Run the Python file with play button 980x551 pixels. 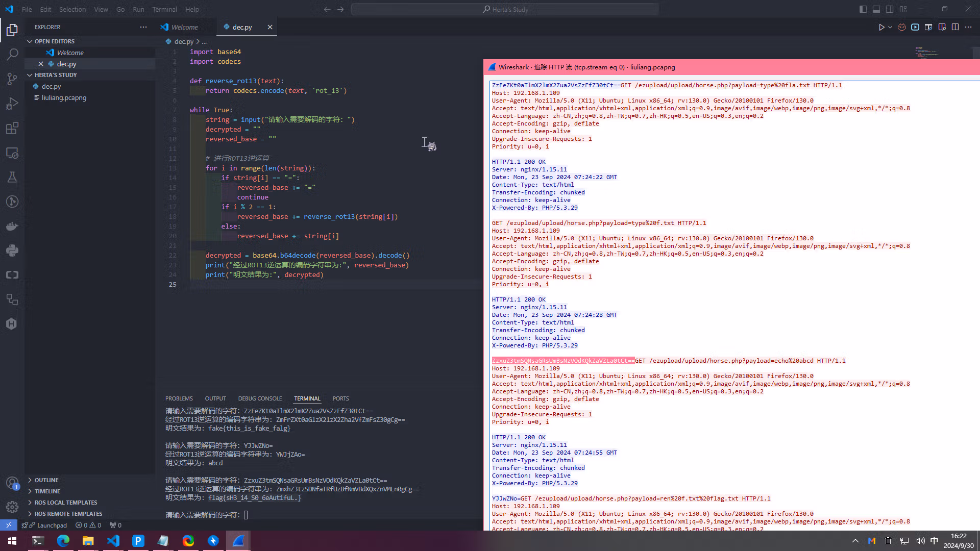click(x=881, y=27)
